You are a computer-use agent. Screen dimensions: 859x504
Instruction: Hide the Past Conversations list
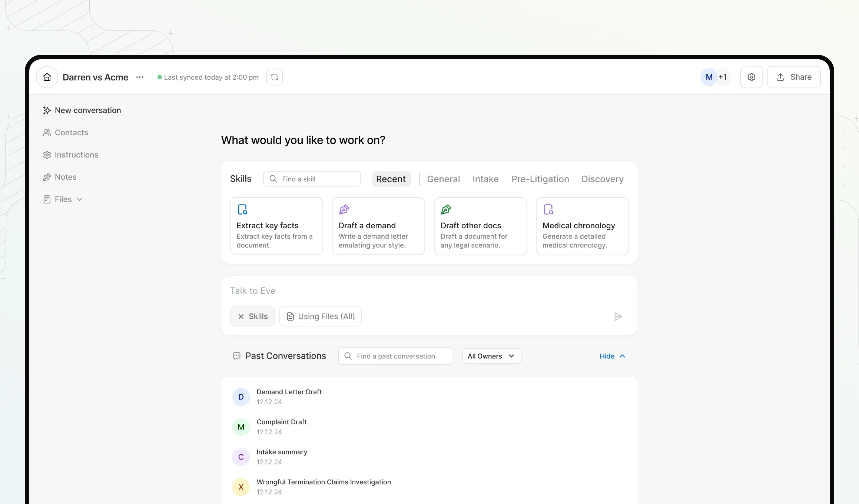(x=612, y=356)
